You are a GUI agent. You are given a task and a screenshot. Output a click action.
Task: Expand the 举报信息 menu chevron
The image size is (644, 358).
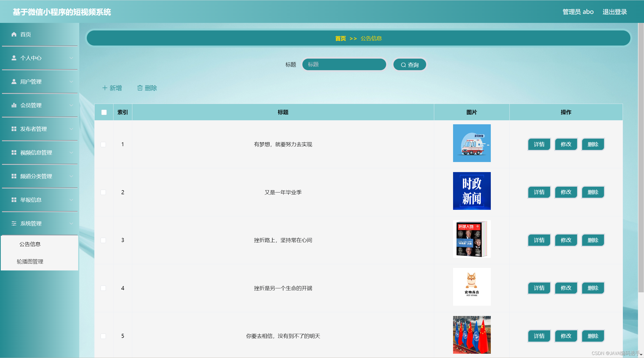point(71,200)
